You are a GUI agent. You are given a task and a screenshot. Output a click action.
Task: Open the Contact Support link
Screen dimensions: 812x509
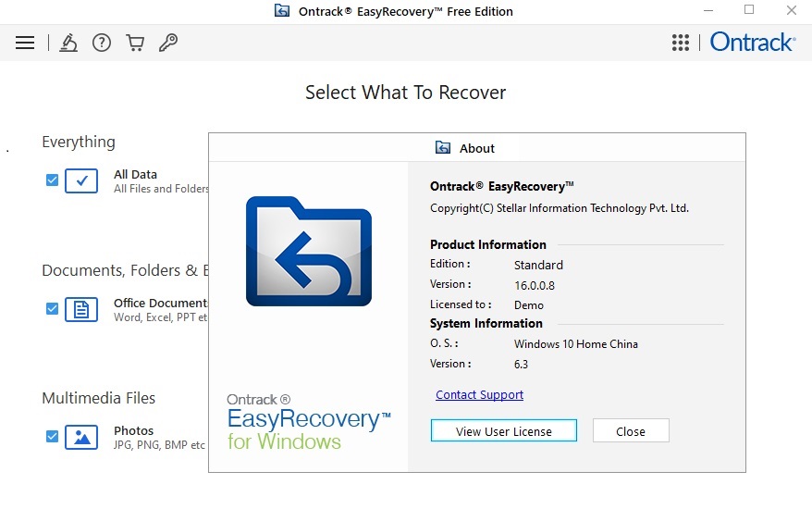[479, 395]
